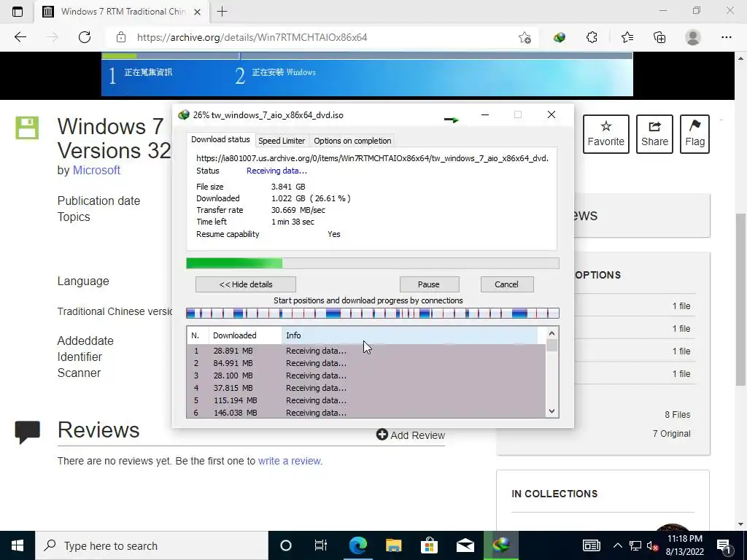
Task: Open File Explorer from taskbar
Action: point(393,545)
